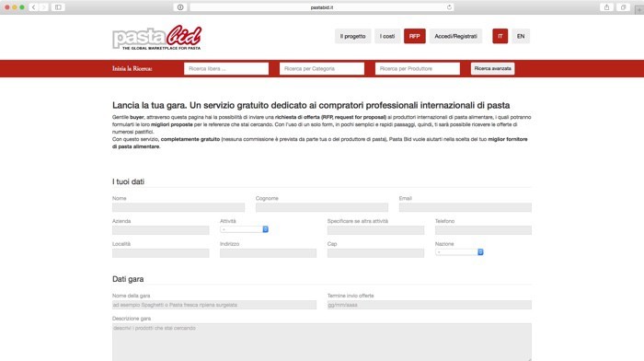Click the site info icon beside address bar
Image resolution: width=644 pixels, height=361 pixels.
coord(180,7)
